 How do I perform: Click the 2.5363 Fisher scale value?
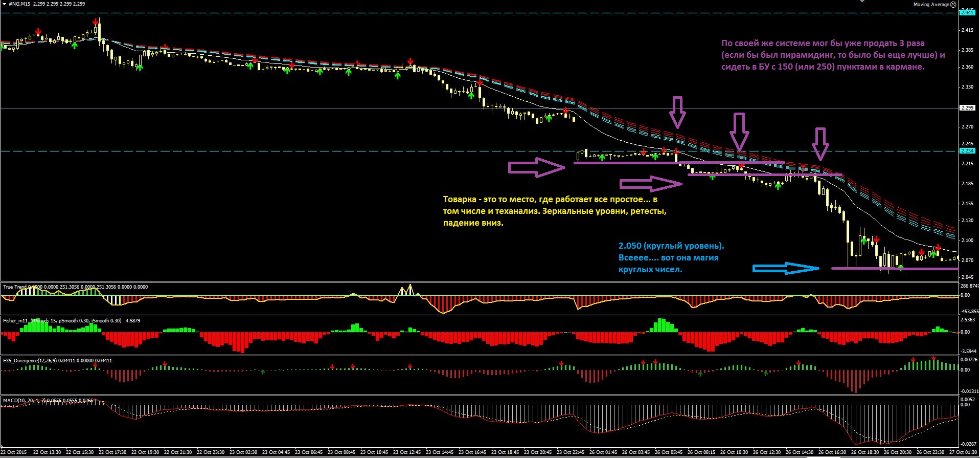[x=968, y=320]
